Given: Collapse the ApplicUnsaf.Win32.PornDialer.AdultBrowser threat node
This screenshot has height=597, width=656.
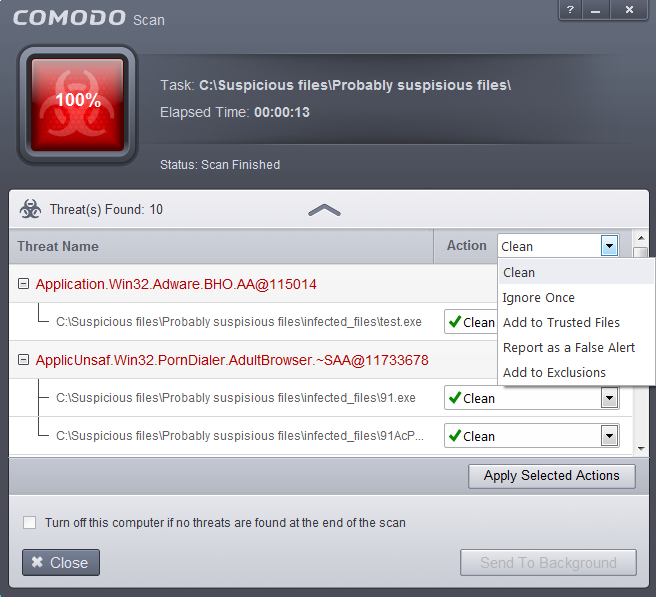Looking at the screenshot, I should 23,360.
